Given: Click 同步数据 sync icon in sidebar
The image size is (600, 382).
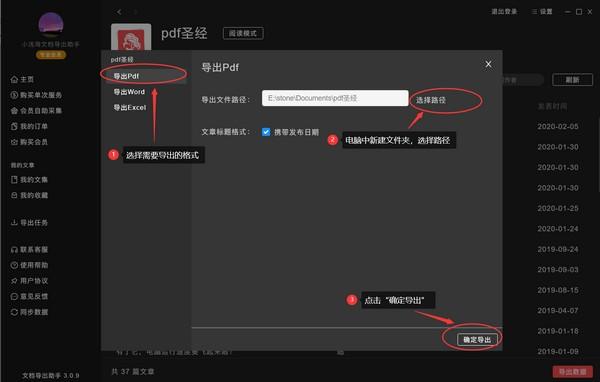Looking at the screenshot, I should [x=14, y=312].
